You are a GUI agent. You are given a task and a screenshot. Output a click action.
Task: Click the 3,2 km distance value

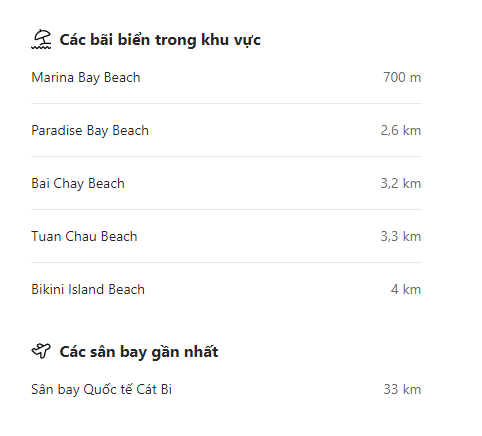(x=401, y=183)
